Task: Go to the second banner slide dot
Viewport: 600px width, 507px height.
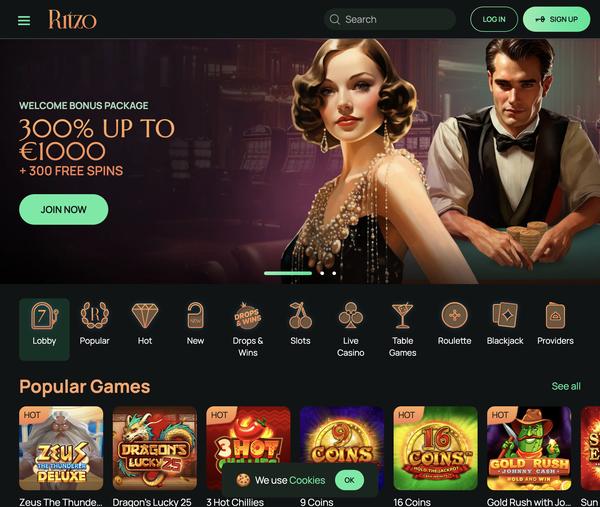Action: pyautogui.click(x=322, y=273)
